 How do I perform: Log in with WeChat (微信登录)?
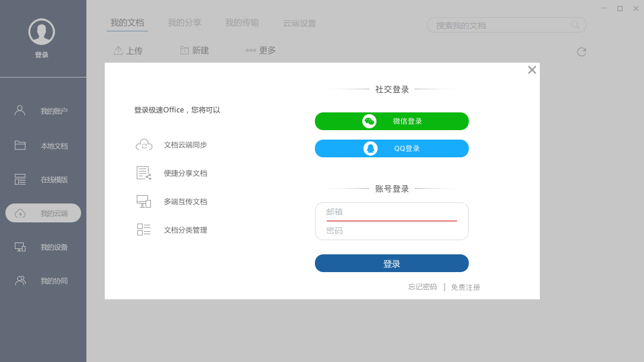point(391,121)
